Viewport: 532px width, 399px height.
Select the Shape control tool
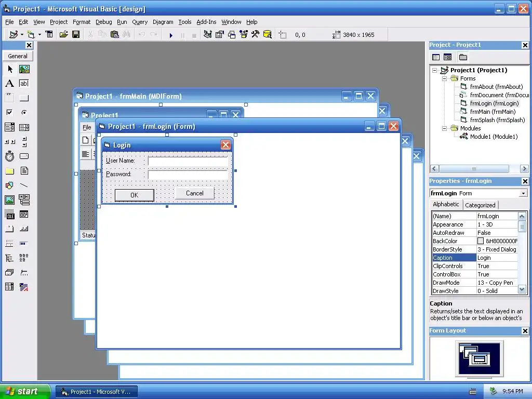click(10, 185)
